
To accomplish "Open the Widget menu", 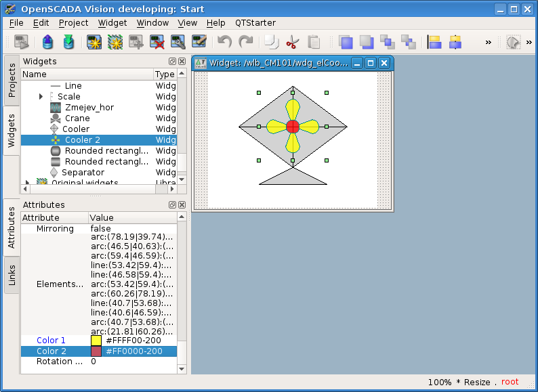I will coord(112,22).
